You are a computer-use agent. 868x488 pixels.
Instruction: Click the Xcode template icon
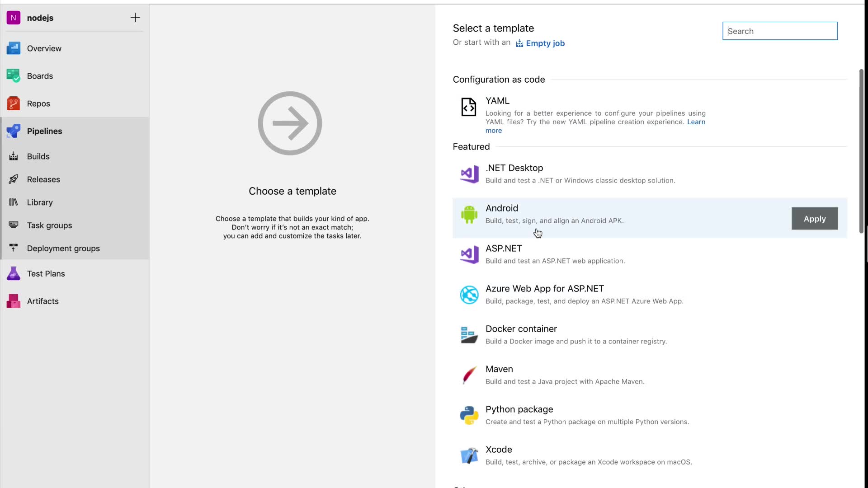click(469, 455)
